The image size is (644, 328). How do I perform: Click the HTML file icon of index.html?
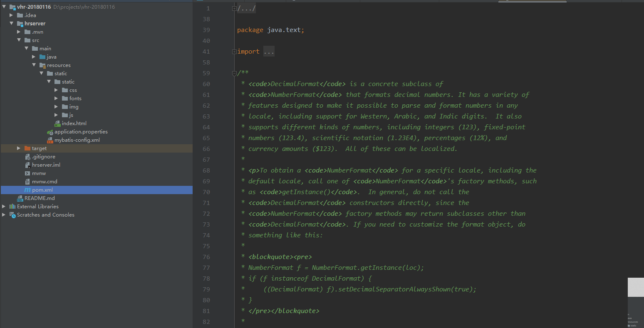(x=57, y=123)
